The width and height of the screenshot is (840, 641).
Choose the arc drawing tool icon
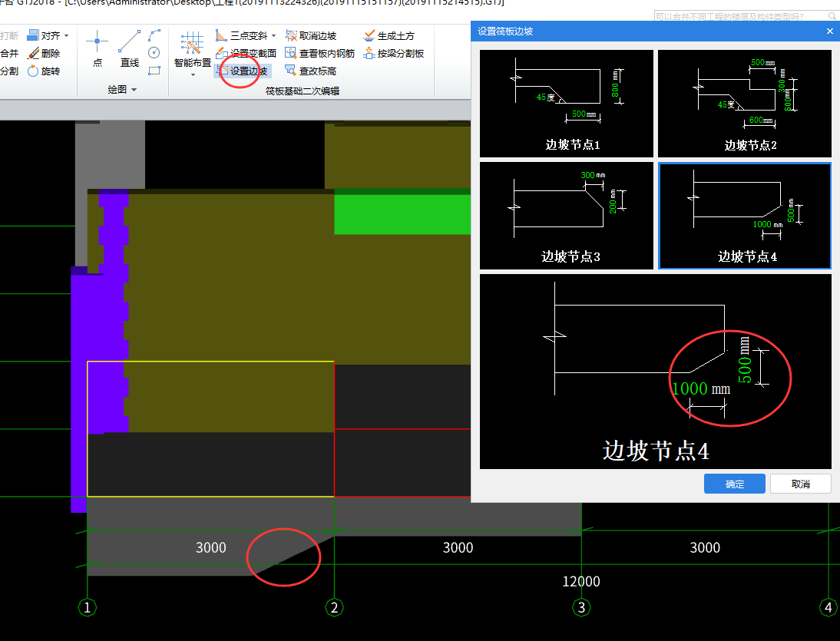click(154, 36)
